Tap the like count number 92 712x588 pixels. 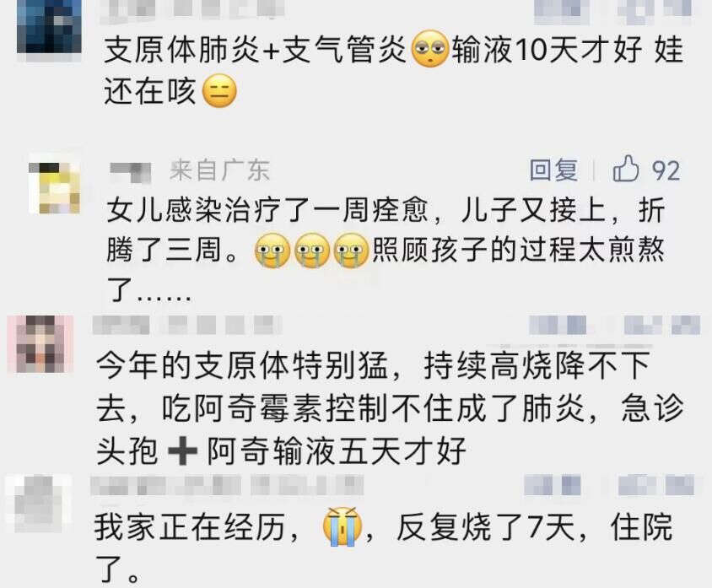click(x=666, y=170)
